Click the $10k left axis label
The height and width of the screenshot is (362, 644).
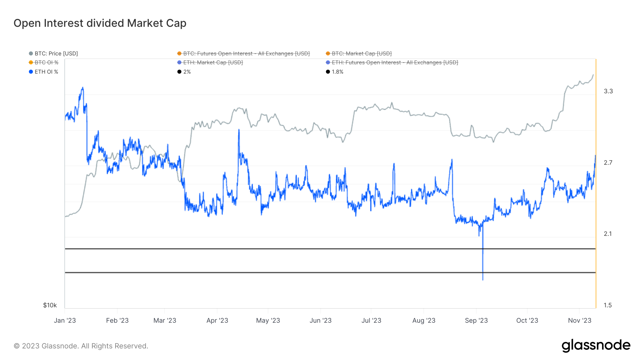[50, 305]
